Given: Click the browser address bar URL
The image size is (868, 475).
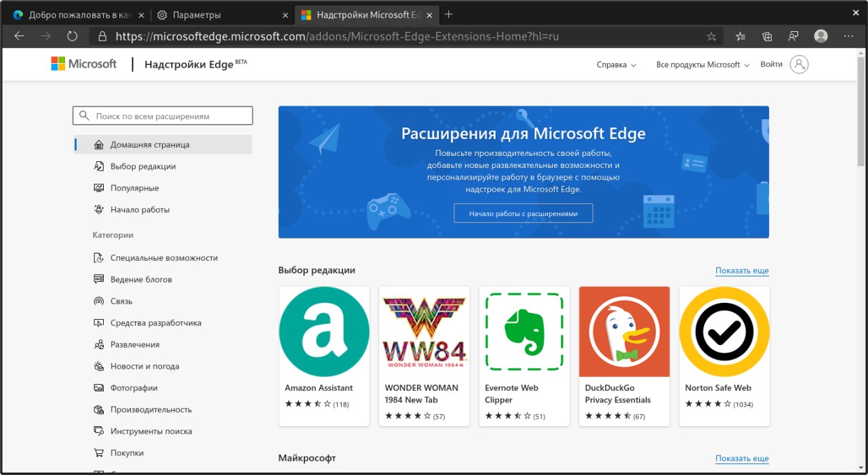Looking at the screenshot, I should pyautogui.click(x=337, y=37).
